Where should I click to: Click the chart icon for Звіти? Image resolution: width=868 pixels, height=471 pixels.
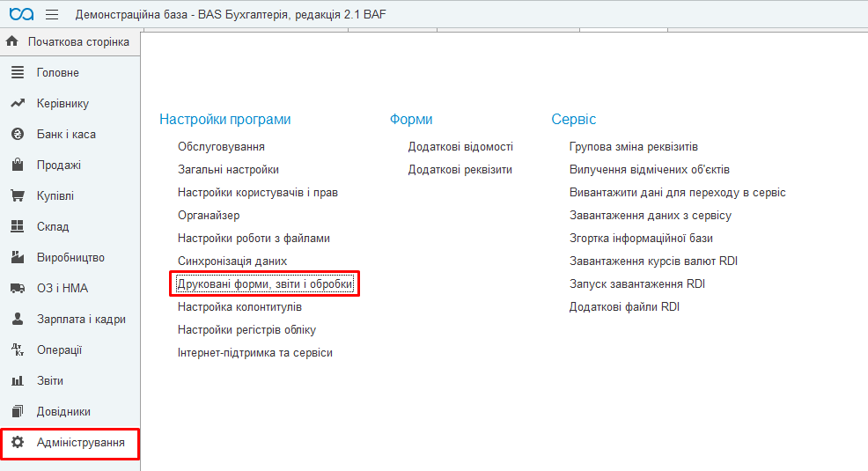pos(17,381)
